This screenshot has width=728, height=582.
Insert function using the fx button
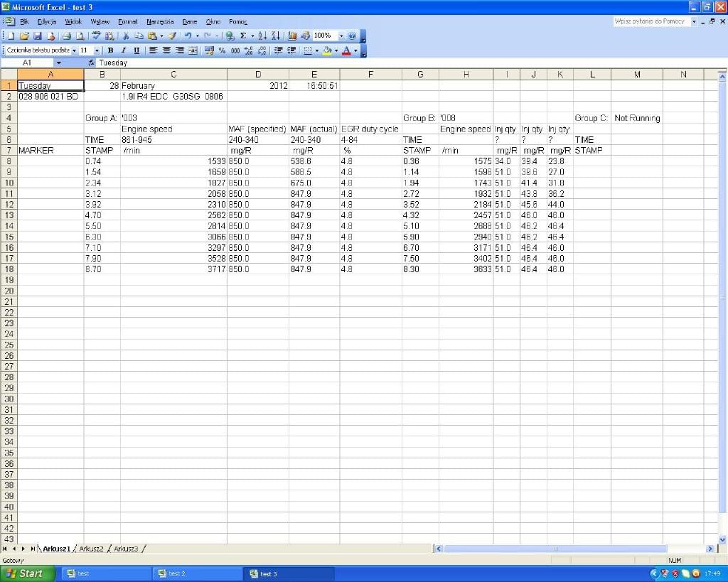pyautogui.click(x=92, y=63)
